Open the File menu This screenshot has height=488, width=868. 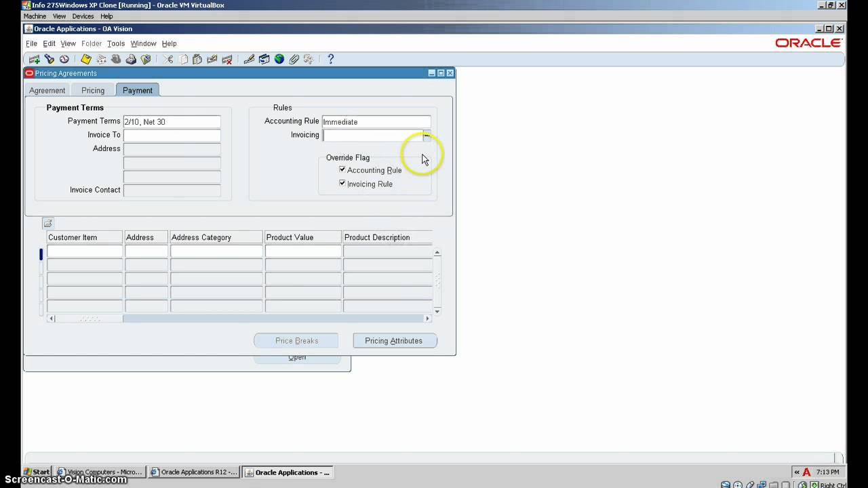pos(31,43)
